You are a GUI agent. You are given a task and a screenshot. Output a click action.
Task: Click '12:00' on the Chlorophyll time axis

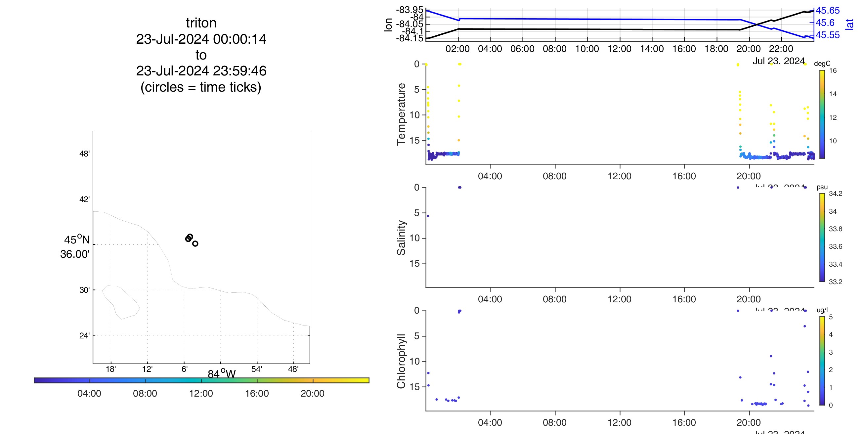[x=619, y=422]
